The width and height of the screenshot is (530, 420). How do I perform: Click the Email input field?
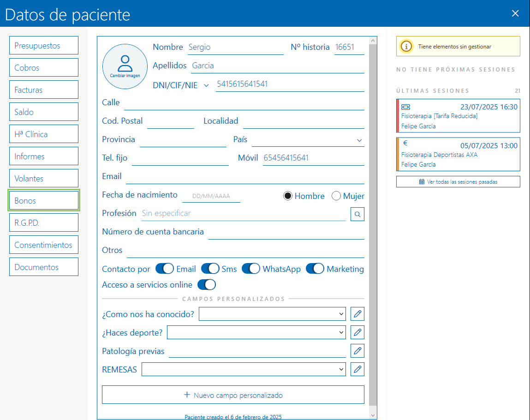pyautogui.click(x=244, y=177)
